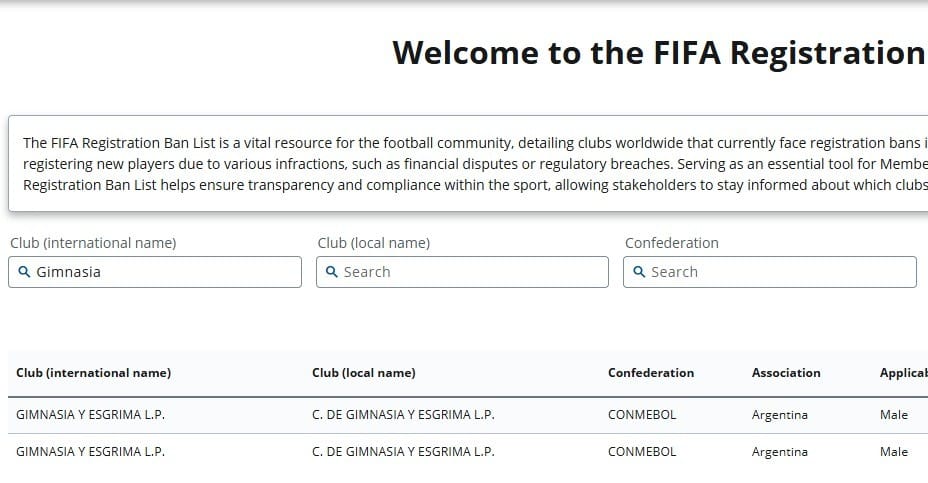Select first row's GIMNASIA Y ESGRIMA L.P. international name
928x483 pixels.
coord(91,415)
